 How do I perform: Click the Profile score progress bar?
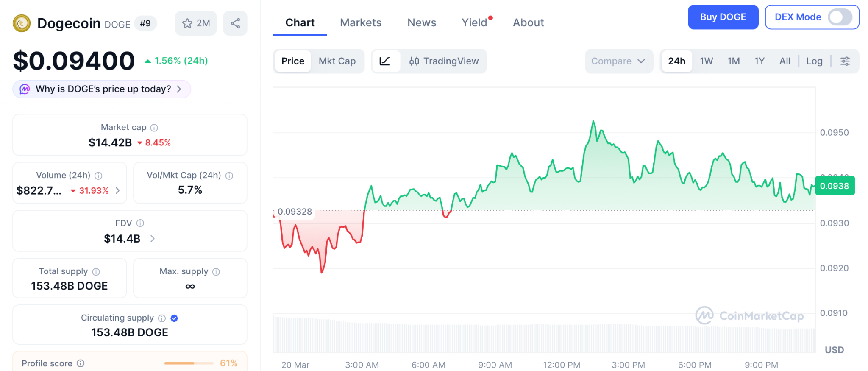pos(189,363)
